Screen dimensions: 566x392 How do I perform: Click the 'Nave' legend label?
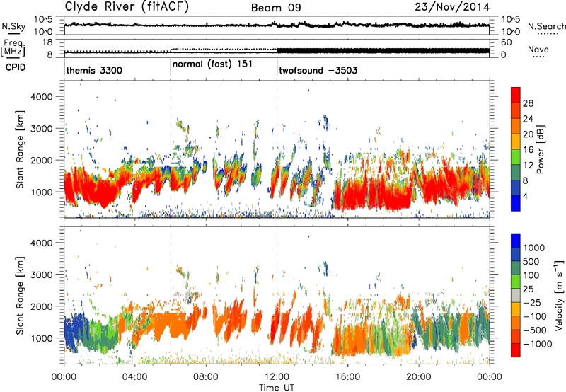coord(538,50)
